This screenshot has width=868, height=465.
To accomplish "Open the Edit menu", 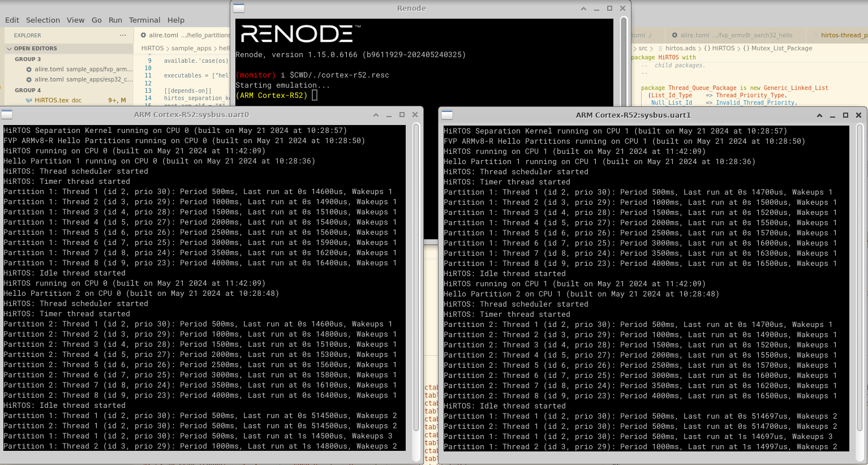I will click(x=12, y=20).
